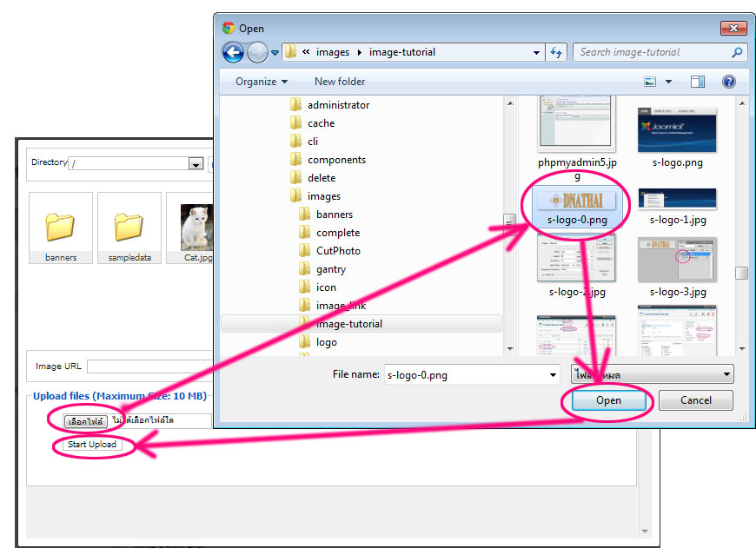Open the file type filter dropdown

tap(726, 375)
